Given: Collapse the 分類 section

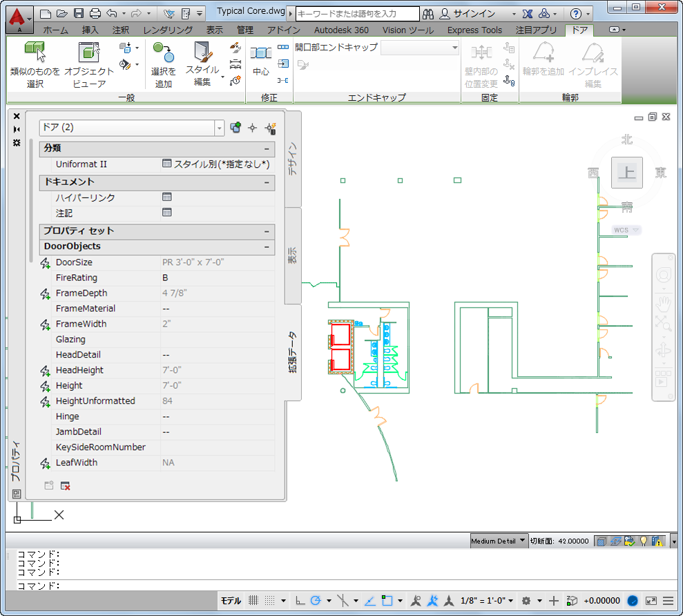Looking at the screenshot, I should 267,148.
